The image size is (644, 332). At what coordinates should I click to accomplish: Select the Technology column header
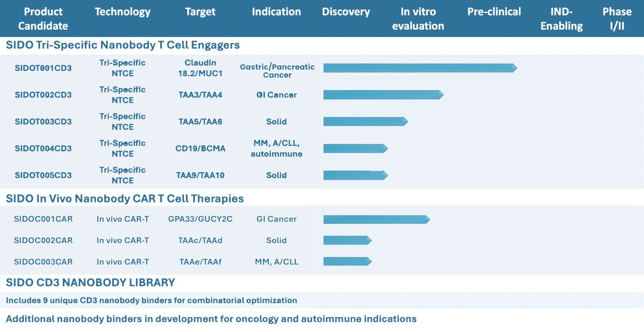(122, 12)
